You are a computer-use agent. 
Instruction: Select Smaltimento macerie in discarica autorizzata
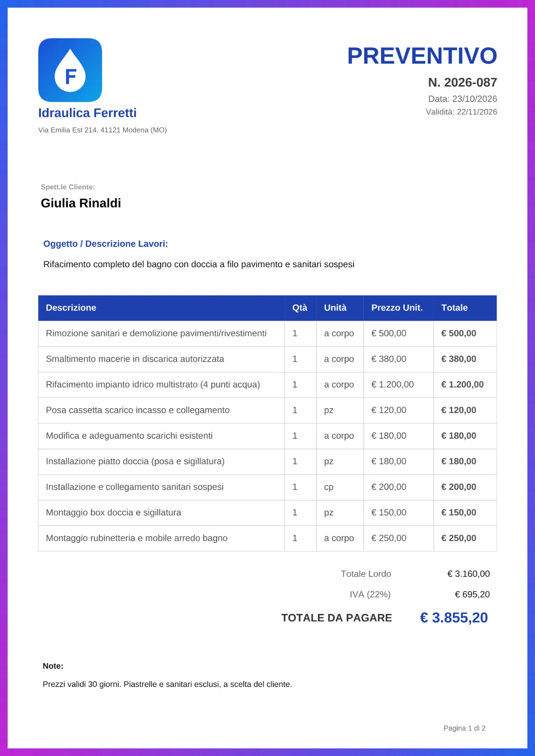[x=135, y=359]
